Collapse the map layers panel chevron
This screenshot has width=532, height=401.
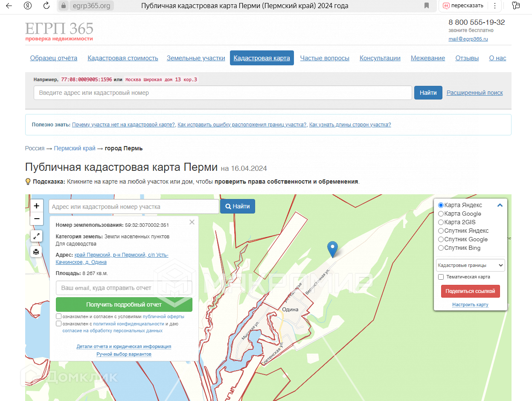click(x=500, y=205)
